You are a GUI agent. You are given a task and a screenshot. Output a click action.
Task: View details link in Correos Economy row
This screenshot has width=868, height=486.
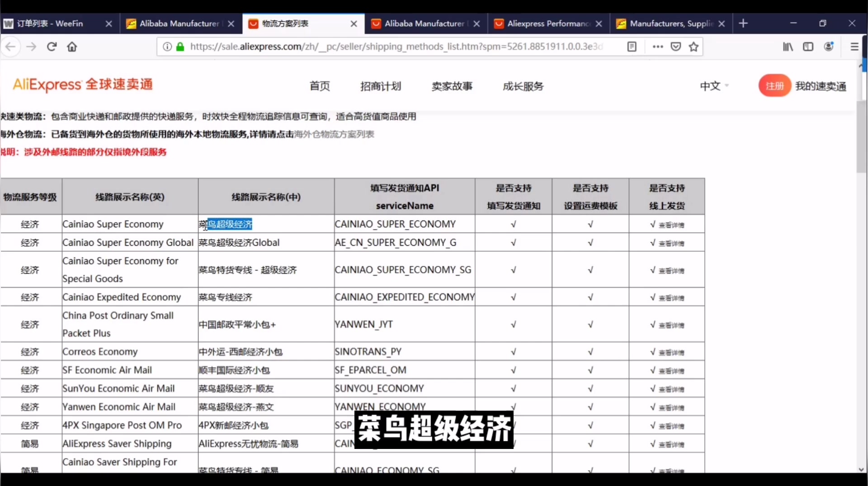point(671,352)
